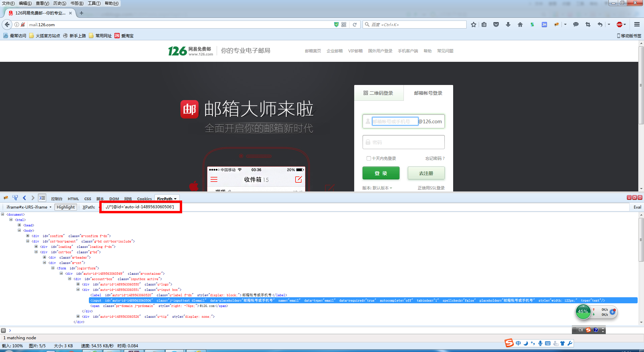Switch to the 二维码登录 tab
This screenshot has height=352, width=644.
pos(379,93)
